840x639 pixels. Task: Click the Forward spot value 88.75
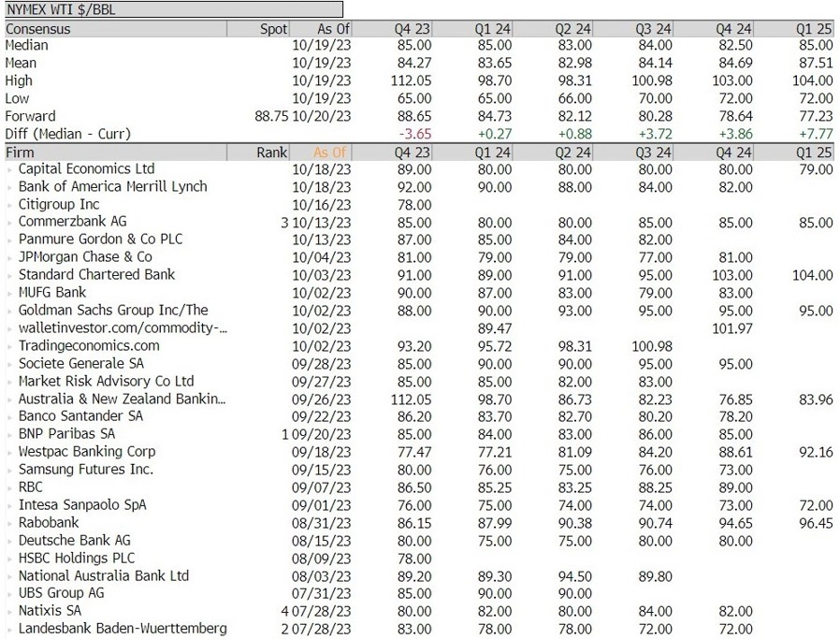pos(271,116)
